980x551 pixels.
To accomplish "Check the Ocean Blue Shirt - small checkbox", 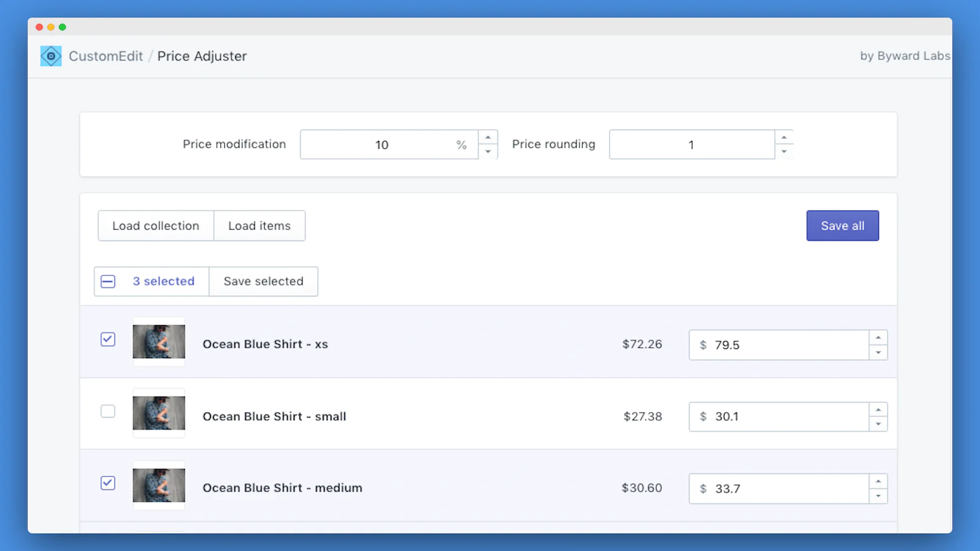I will coord(108,411).
